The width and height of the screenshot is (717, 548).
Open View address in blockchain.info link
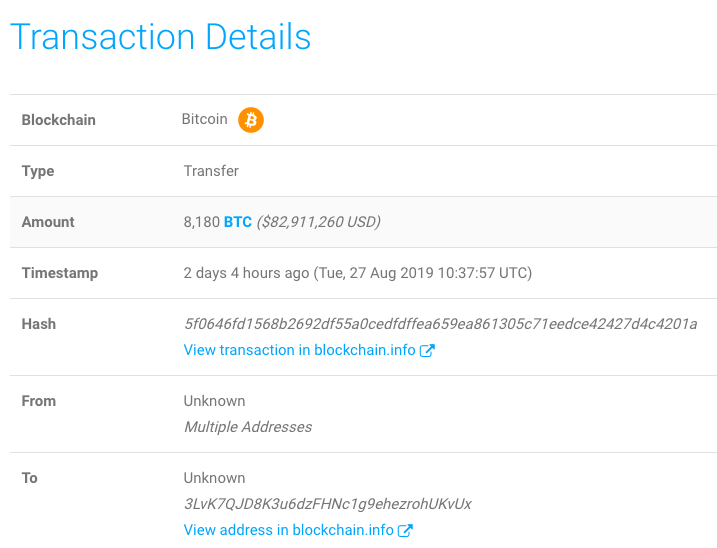click(289, 530)
